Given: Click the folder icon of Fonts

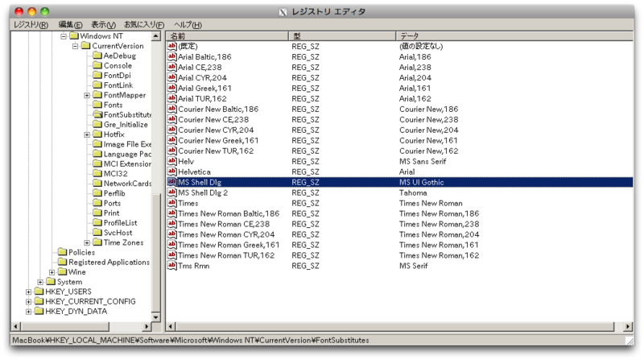Looking at the screenshot, I should (x=97, y=105).
